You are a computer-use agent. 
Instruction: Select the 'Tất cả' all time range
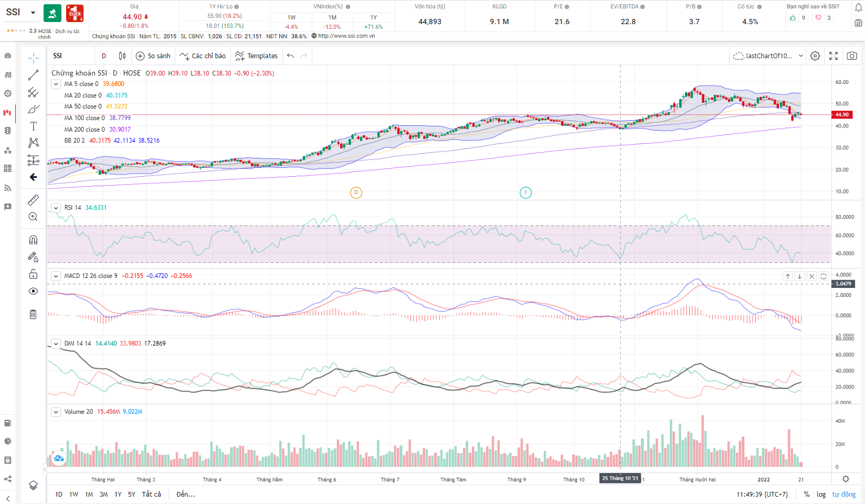point(152,494)
